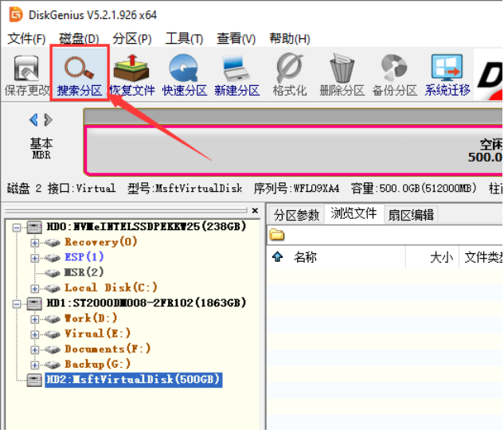
Task: Go to the next disk with the right arrow
Action: coord(49,120)
